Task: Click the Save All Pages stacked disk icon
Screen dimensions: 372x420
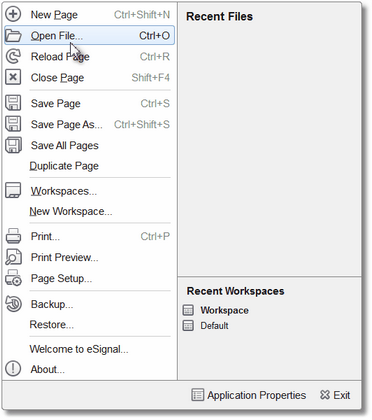Action: [x=13, y=145]
